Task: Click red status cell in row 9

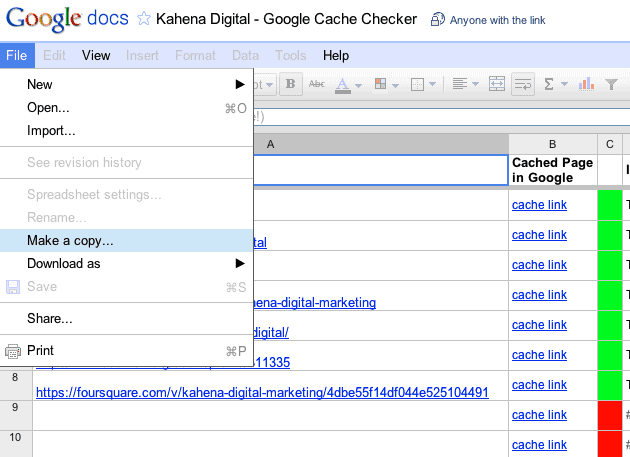Action: (x=610, y=415)
